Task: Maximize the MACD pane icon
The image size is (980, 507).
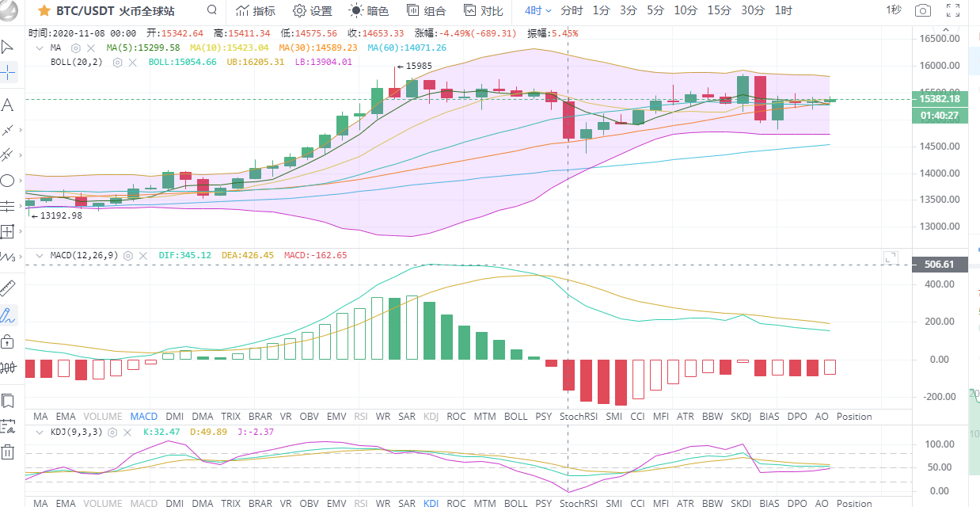Action: 891,257
